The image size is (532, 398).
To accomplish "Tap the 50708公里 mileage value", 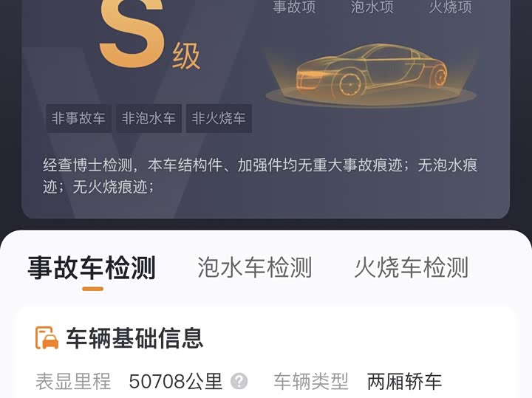I will coord(175,382).
